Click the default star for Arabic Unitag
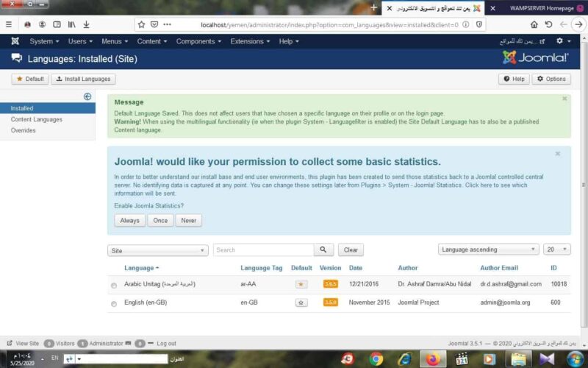The width and height of the screenshot is (588, 368). (301, 284)
